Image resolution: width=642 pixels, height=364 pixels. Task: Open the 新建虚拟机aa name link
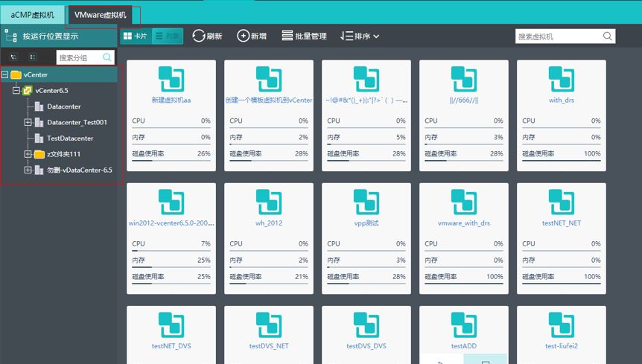[171, 100]
